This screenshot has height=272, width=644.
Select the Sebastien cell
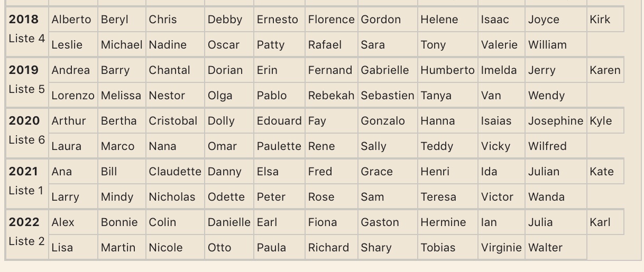(x=387, y=96)
